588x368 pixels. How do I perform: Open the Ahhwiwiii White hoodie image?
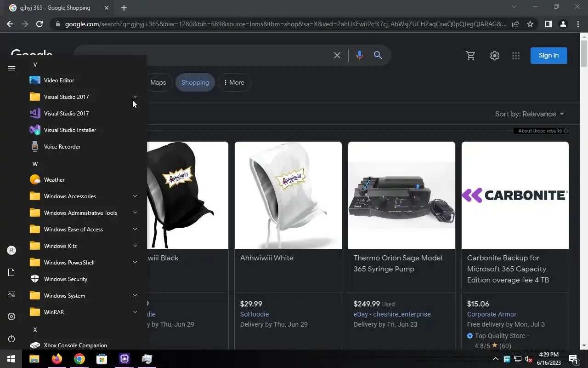(288, 195)
